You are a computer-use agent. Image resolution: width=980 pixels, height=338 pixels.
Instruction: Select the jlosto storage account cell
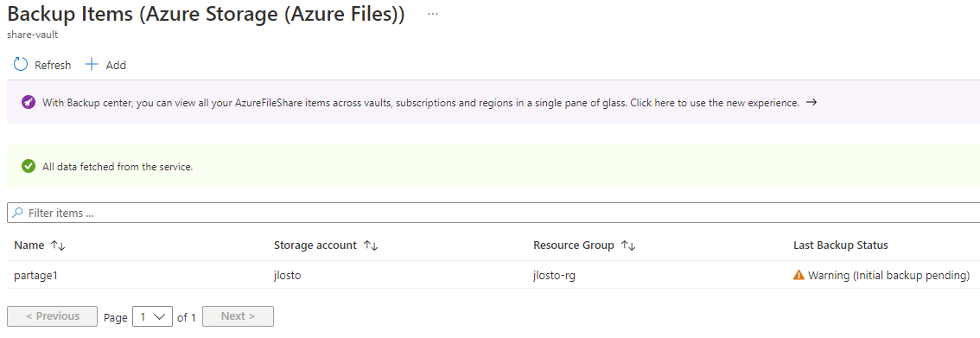[288, 275]
